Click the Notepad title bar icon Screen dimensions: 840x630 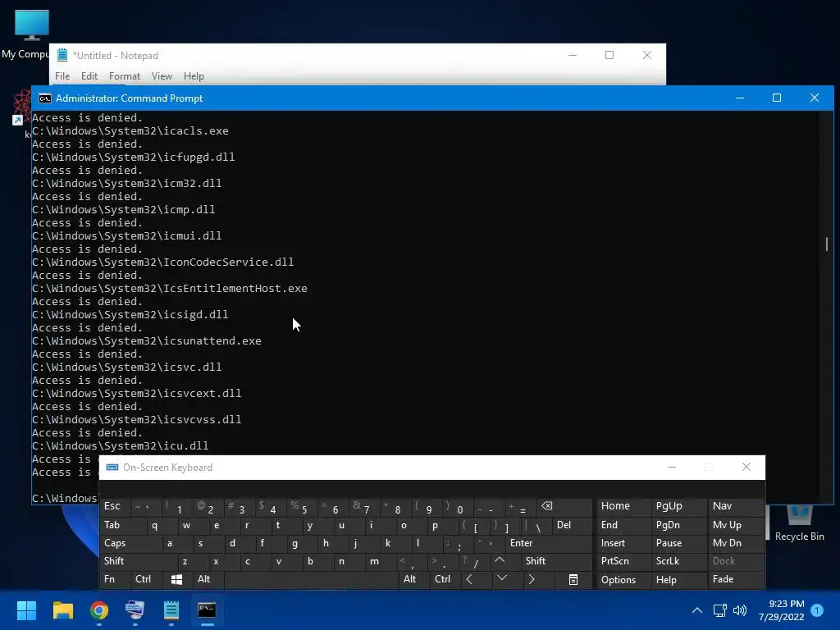62,55
